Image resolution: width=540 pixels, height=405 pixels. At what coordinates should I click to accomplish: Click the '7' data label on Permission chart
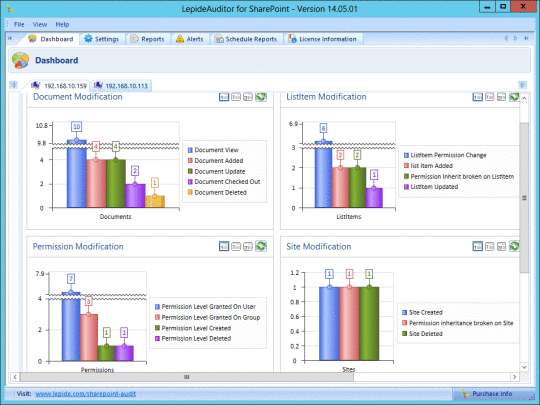pos(71,279)
